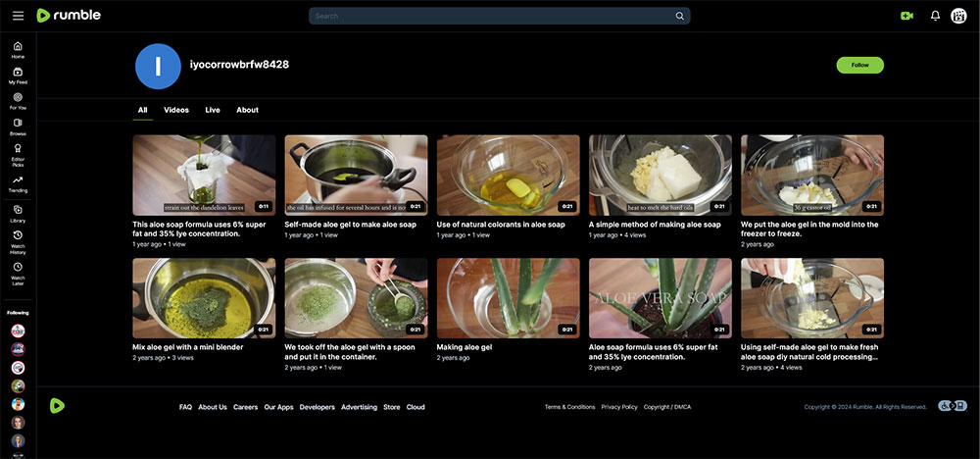
Task: Open the Store footer link
Action: [392, 407]
